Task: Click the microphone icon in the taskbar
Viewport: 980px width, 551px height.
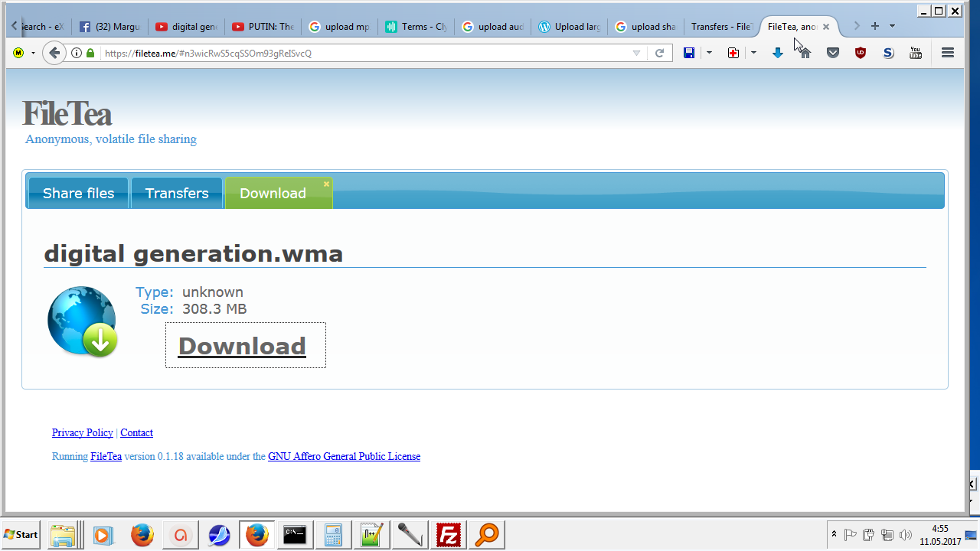Action: coord(410,535)
